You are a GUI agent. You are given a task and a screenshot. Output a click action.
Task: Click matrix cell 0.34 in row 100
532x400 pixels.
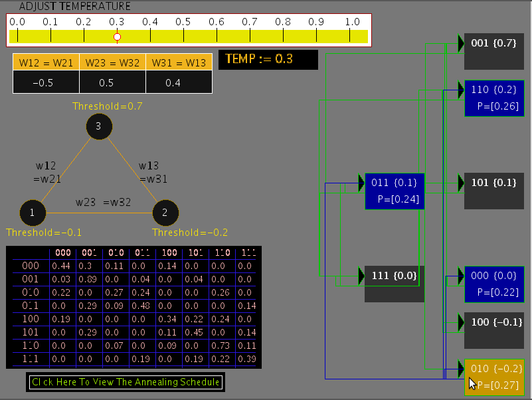tap(167, 319)
